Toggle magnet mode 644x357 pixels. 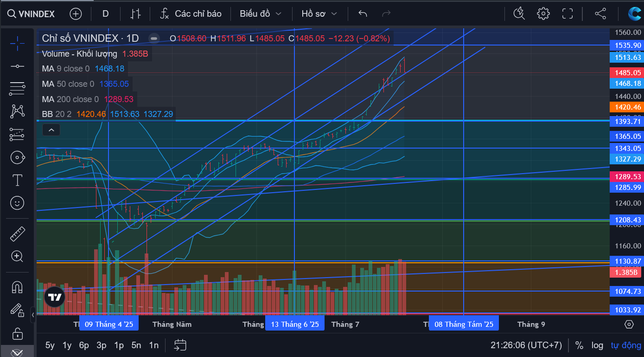(x=17, y=287)
